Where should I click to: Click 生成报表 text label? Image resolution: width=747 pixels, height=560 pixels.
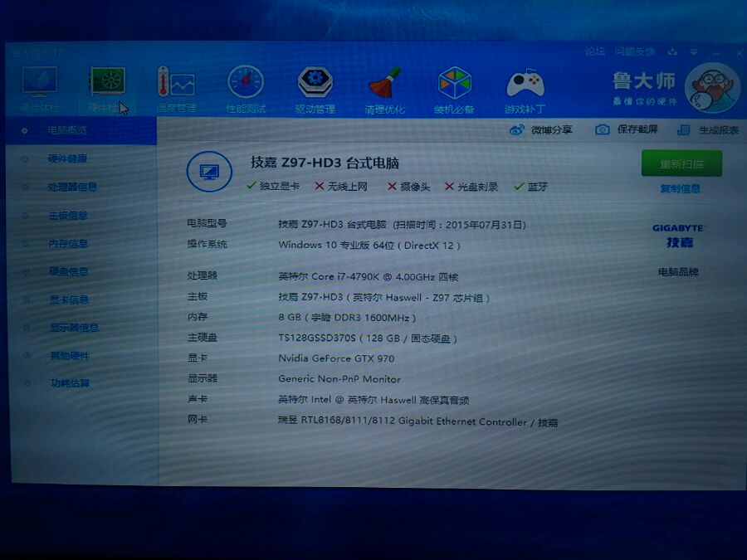719,129
